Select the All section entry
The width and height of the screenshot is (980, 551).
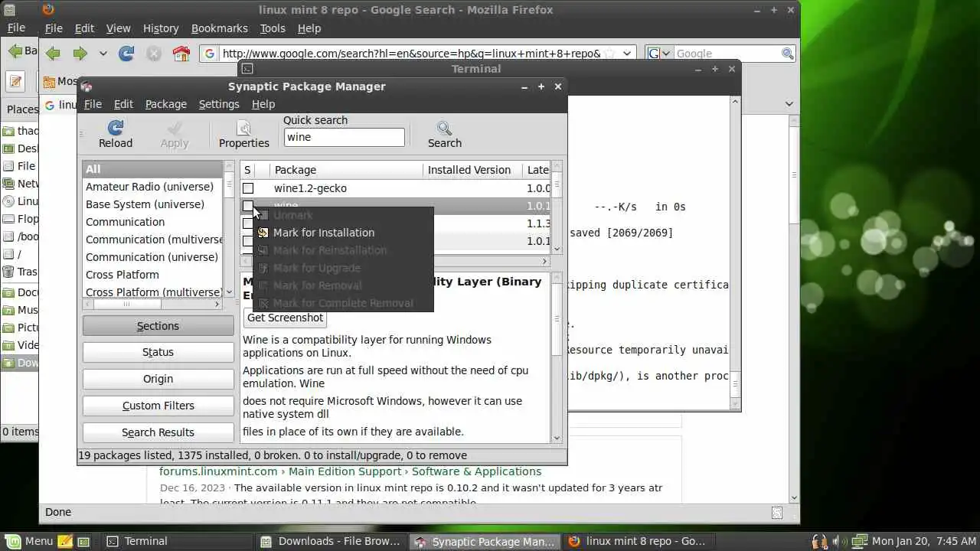pyautogui.click(x=153, y=169)
